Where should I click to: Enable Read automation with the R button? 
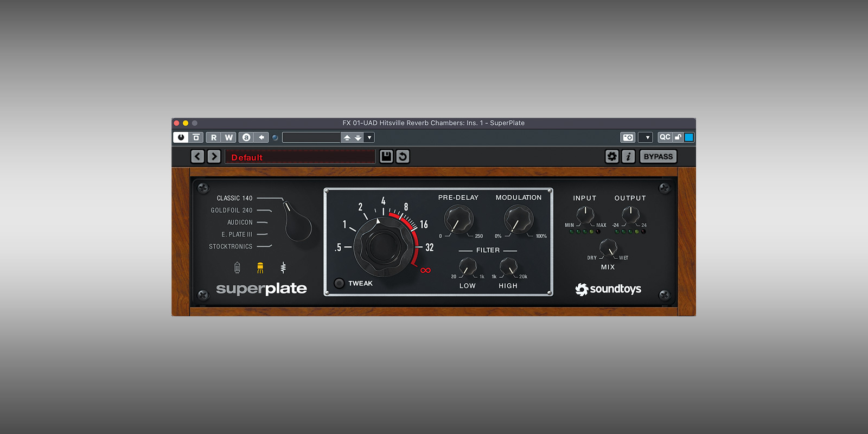coord(214,138)
